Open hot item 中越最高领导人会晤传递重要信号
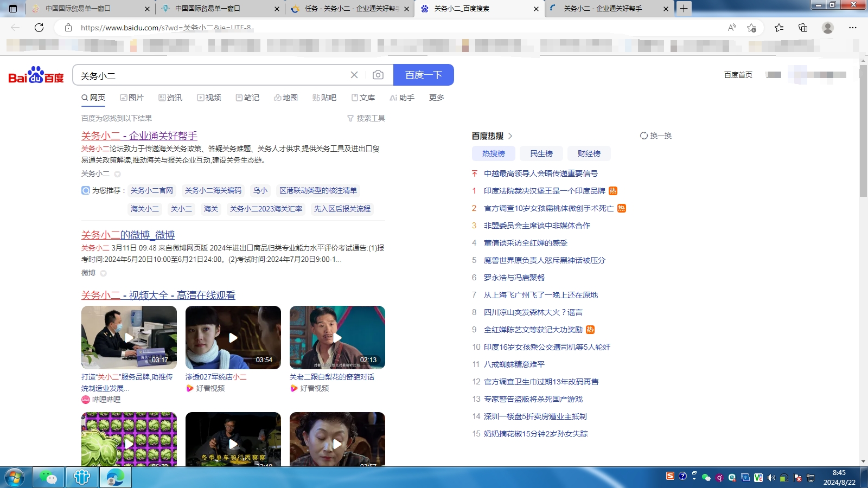The height and width of the screenshot is (488, 868). click(541, 174)
